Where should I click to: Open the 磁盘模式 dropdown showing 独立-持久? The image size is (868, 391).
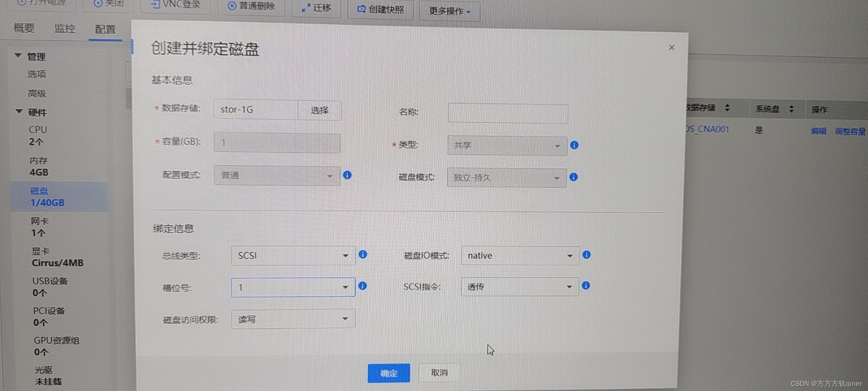507,178
